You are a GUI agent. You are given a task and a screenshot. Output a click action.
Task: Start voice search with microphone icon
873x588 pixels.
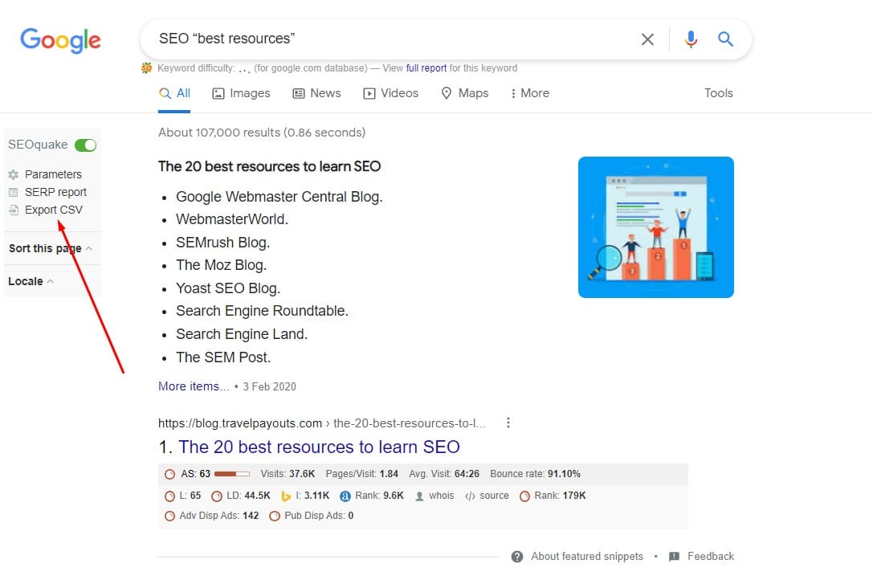tap(691, 39)
